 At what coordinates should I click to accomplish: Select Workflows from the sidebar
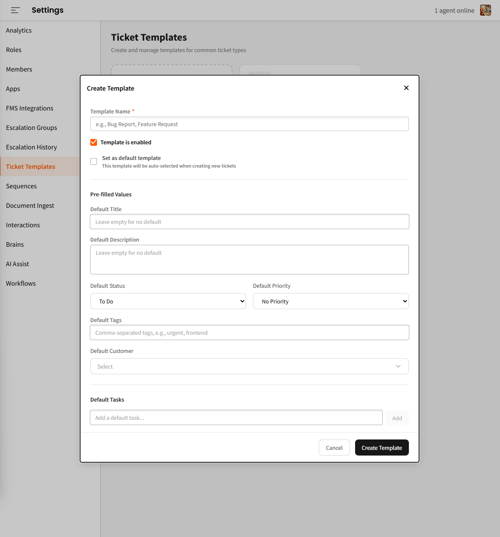click(21, 284)
